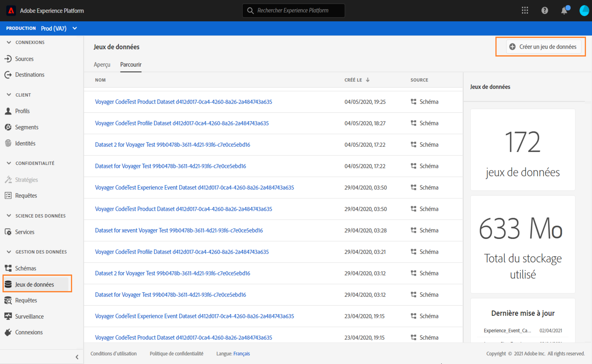Open Surveillance monitoring in the sidebar

point(29,316)
